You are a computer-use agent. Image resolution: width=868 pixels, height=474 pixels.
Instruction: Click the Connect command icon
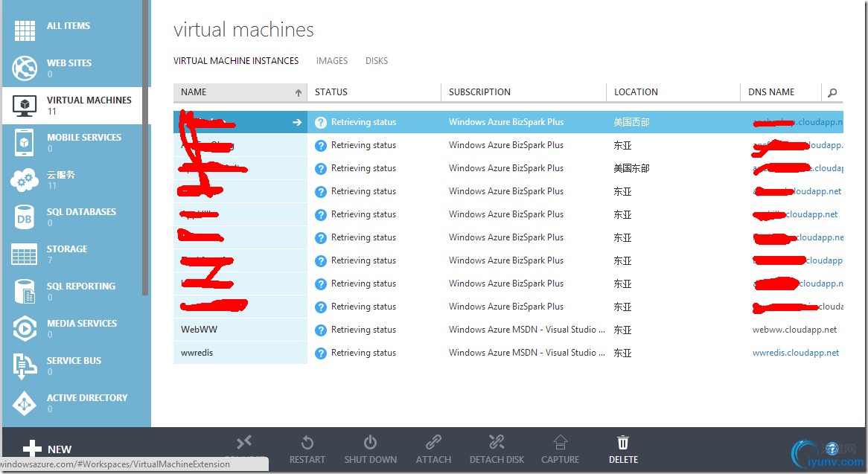(x=244, y=442)
